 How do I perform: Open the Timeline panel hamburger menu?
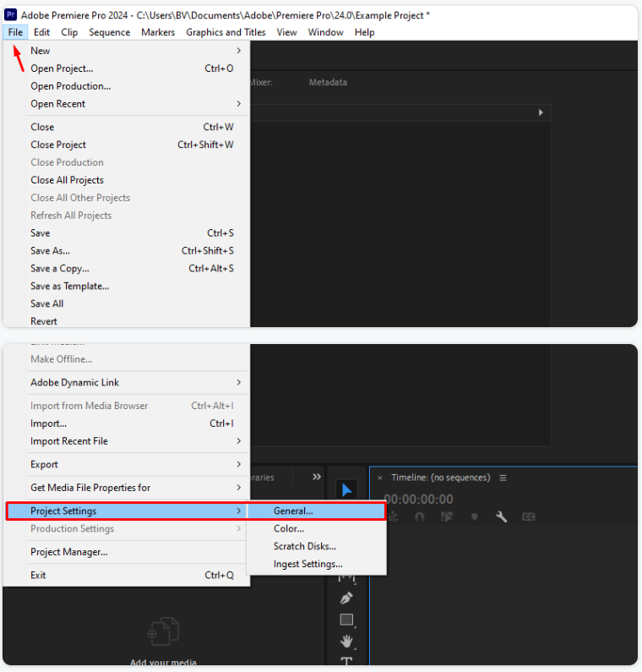tap(503, 478)
